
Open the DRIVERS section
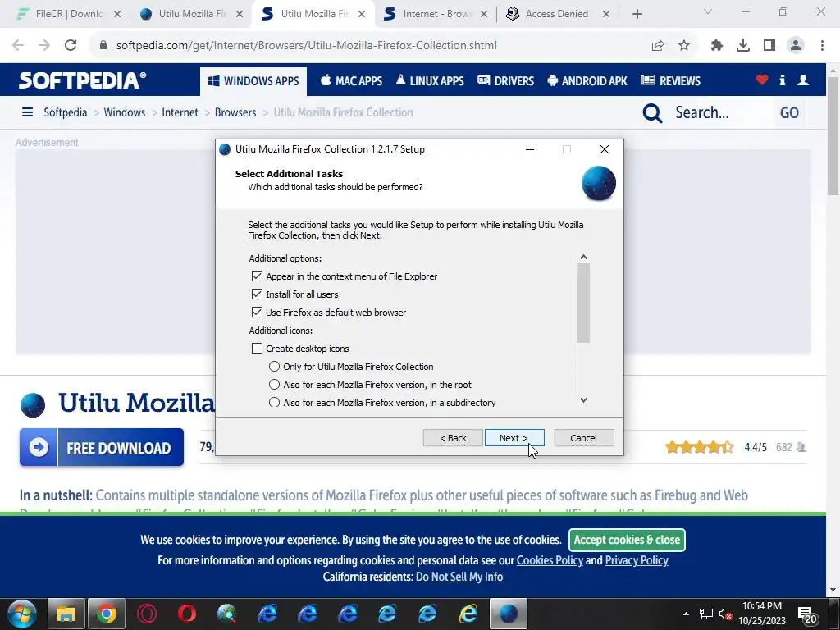pos(505,81)
